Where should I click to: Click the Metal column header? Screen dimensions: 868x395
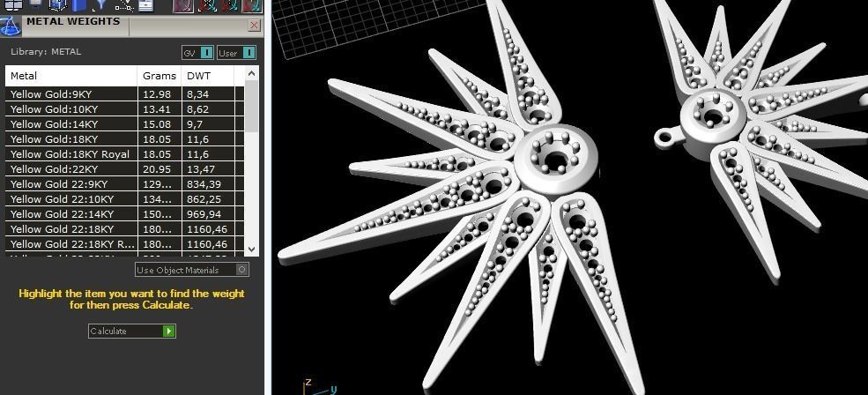click(71, 76)
